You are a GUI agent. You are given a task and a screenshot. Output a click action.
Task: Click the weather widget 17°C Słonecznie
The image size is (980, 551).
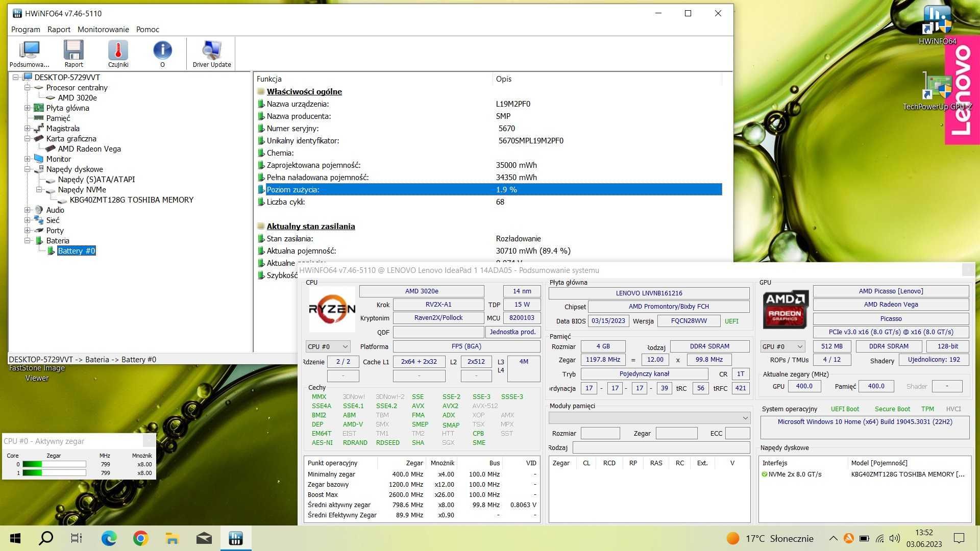(x=770, y=538)
